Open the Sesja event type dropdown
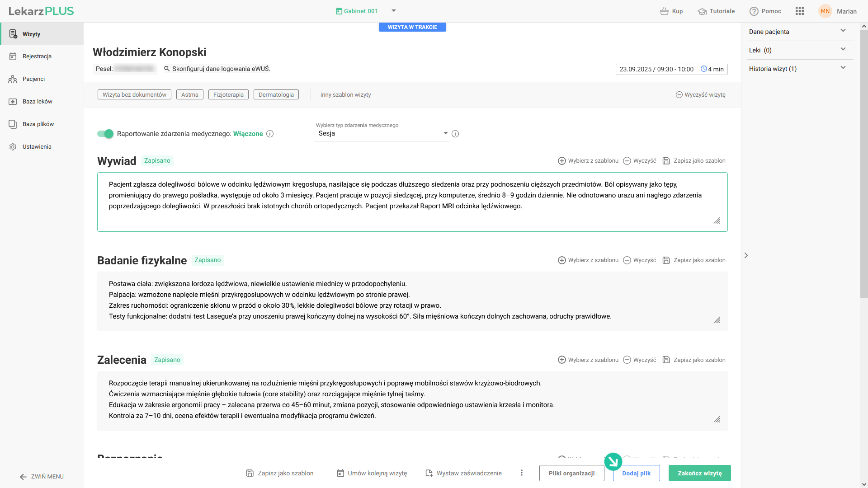 [382, 133]
